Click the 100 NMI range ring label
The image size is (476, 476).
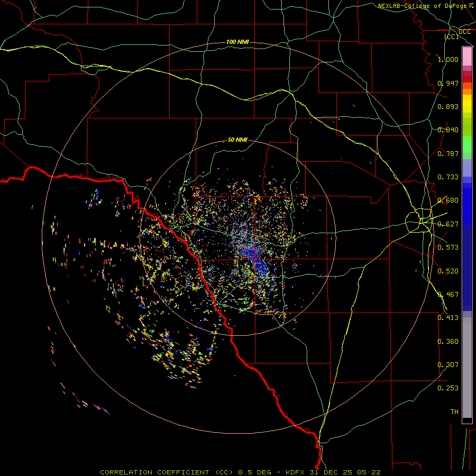click(x=237, y=42)
